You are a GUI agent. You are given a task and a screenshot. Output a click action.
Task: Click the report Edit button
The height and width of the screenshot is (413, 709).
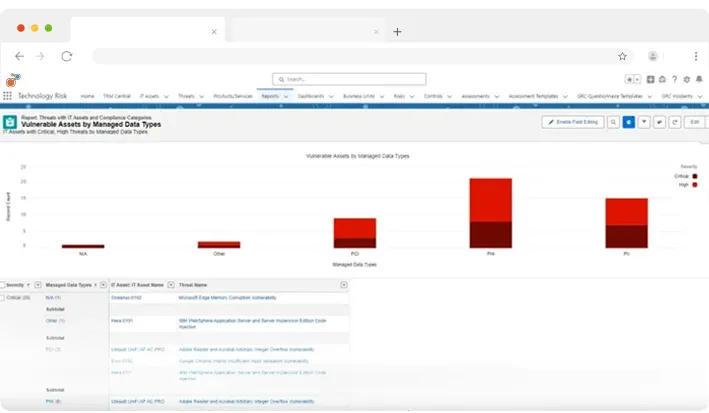(x=695, y=122)
